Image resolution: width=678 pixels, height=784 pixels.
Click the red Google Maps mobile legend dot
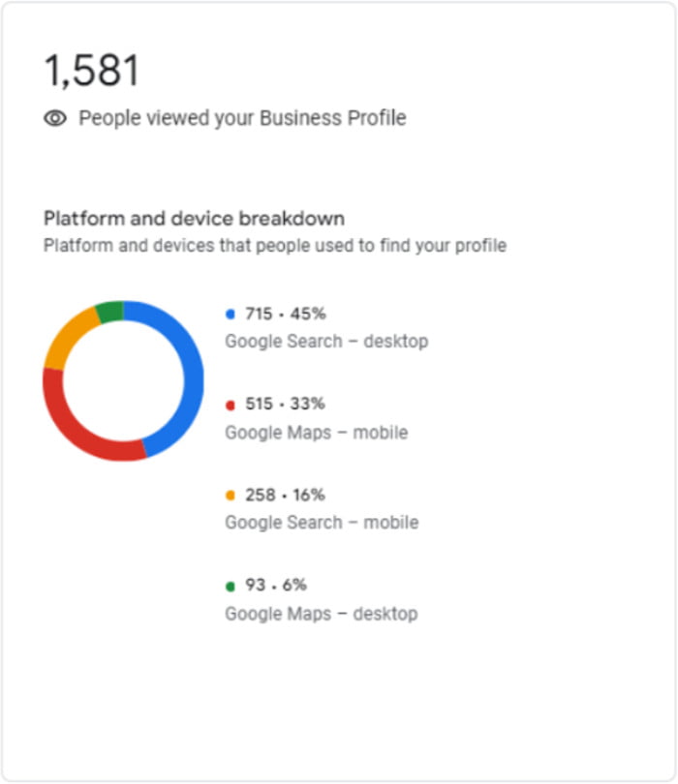coord(231,405)
